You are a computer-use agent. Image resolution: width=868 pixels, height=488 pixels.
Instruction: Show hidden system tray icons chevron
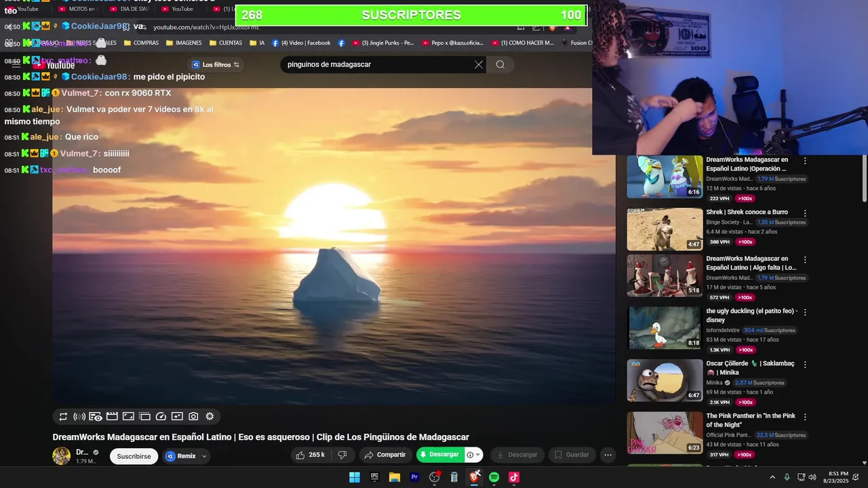point(772,477)
